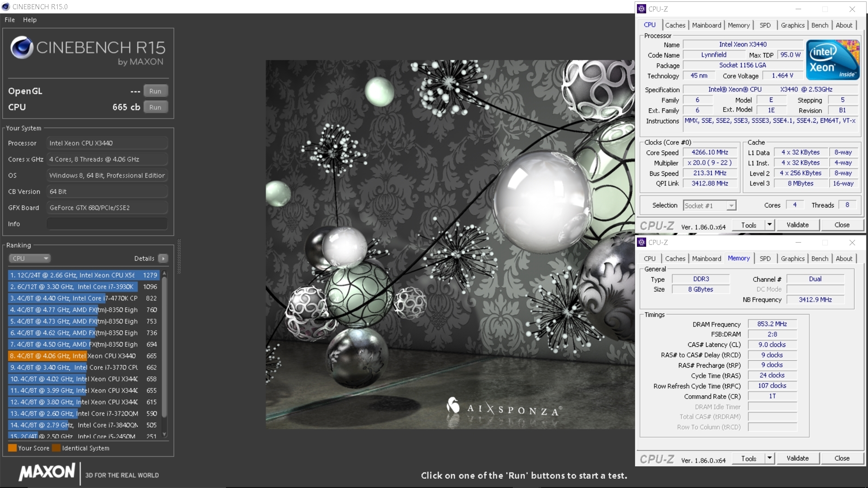Open About tab in lower CPU-Z window

[844, 259]
